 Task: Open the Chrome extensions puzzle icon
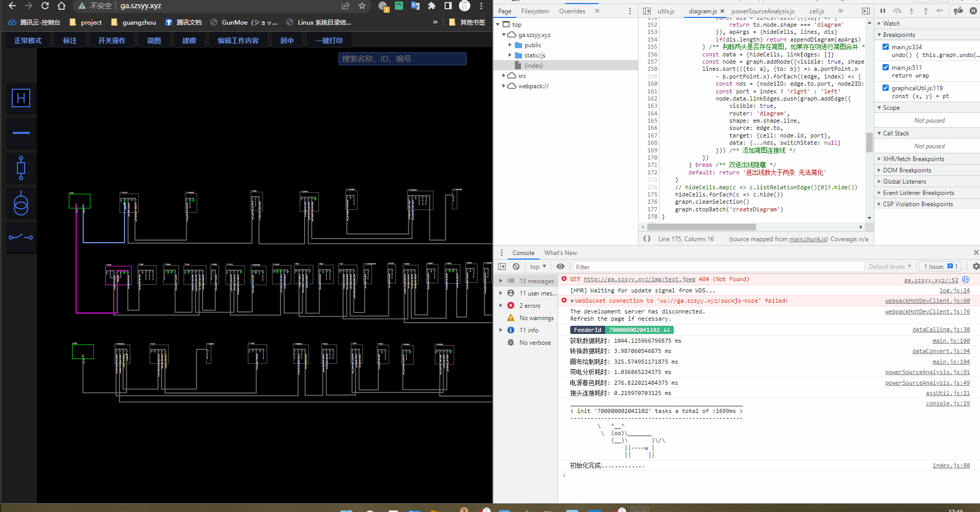[x=432, y=6]
